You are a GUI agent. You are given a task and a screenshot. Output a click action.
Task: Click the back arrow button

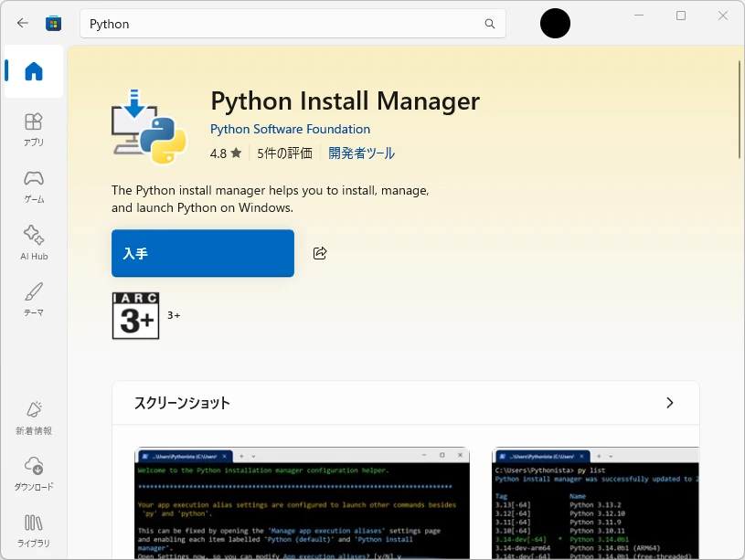point(23,24)
